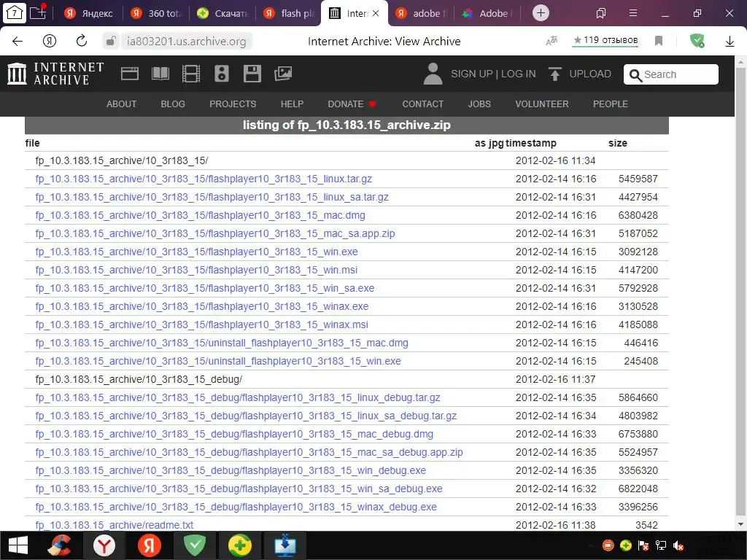Click SIGN UP link
The image size is (747, 560).
[x=472, y=74]
